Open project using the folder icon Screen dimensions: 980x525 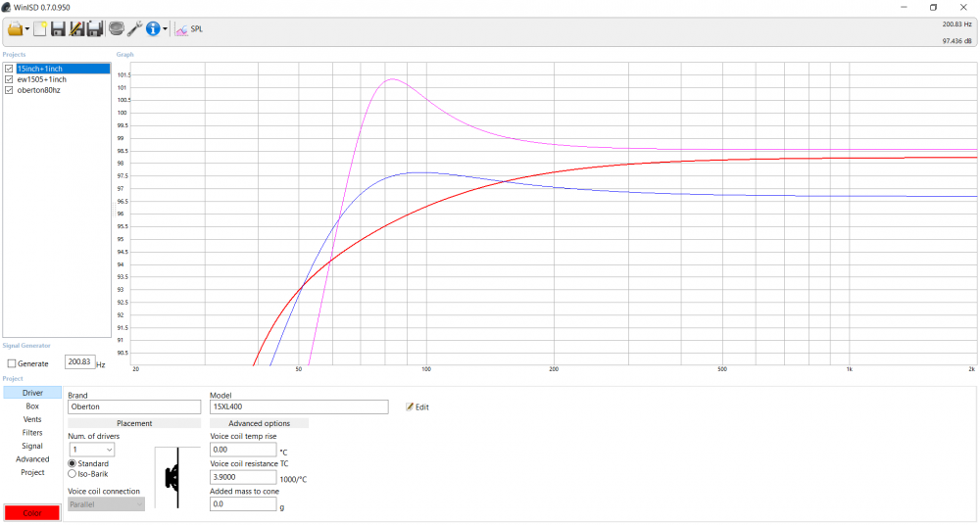click(15, 28)
